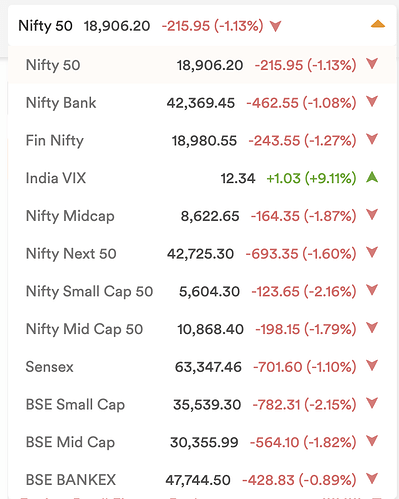Choose the Nifty Next 50 row
The height and width of the screenshot is (499, 399).
[x=202, y=253]
